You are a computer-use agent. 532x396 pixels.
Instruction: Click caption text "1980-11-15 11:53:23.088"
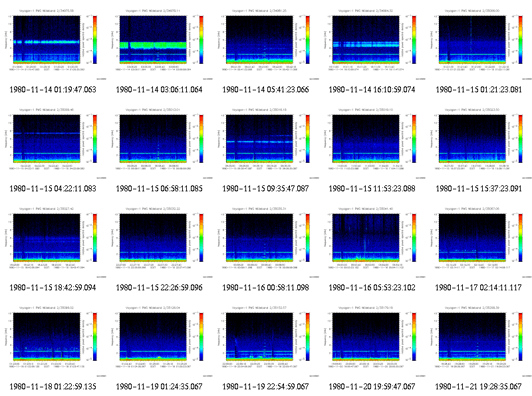[x=372, y=189]
